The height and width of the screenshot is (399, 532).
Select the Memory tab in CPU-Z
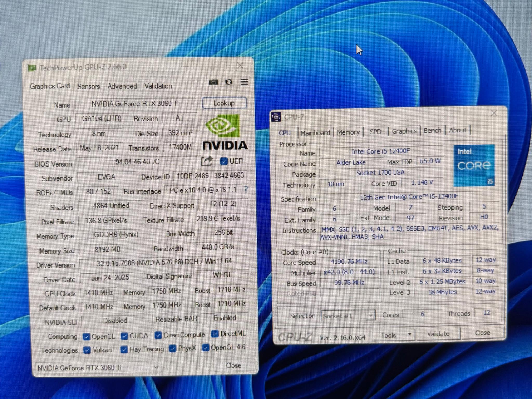point(348,132)
